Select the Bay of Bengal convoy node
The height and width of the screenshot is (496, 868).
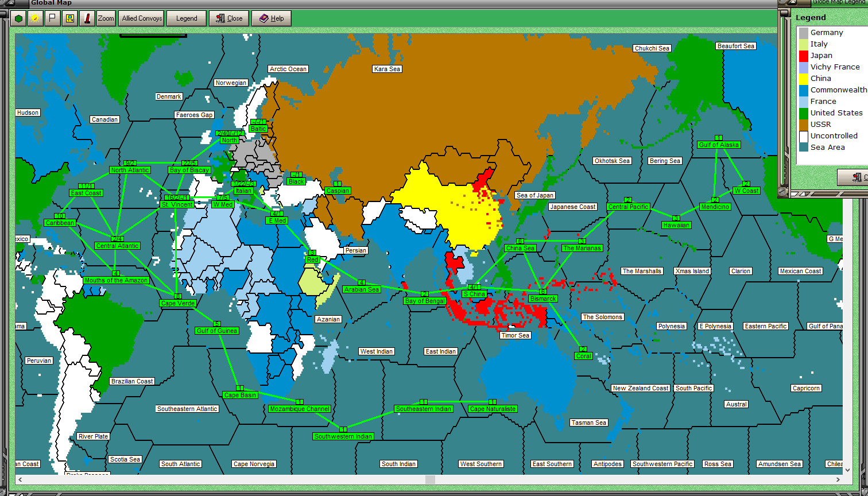pyautogui.click(x=425, y=301)
